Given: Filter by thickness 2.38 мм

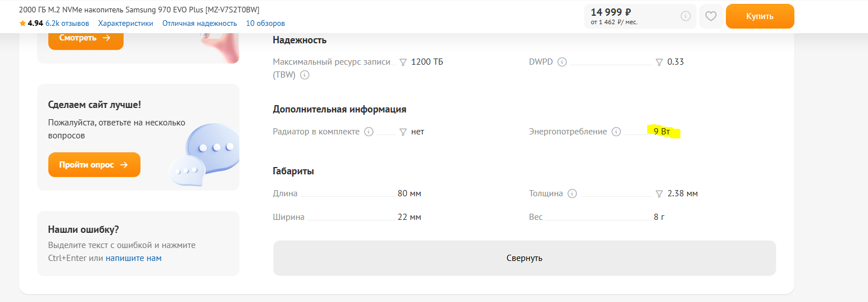Looking at the screenshot, I should point(659,193).
